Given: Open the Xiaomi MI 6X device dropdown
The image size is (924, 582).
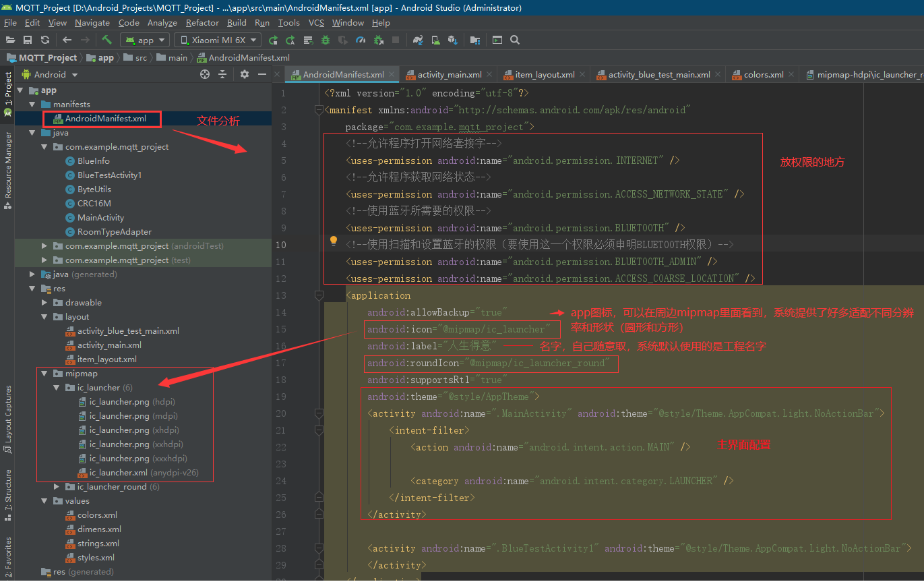Looking at the screenshot, I should pyautogui.click(x=218, y=40).
